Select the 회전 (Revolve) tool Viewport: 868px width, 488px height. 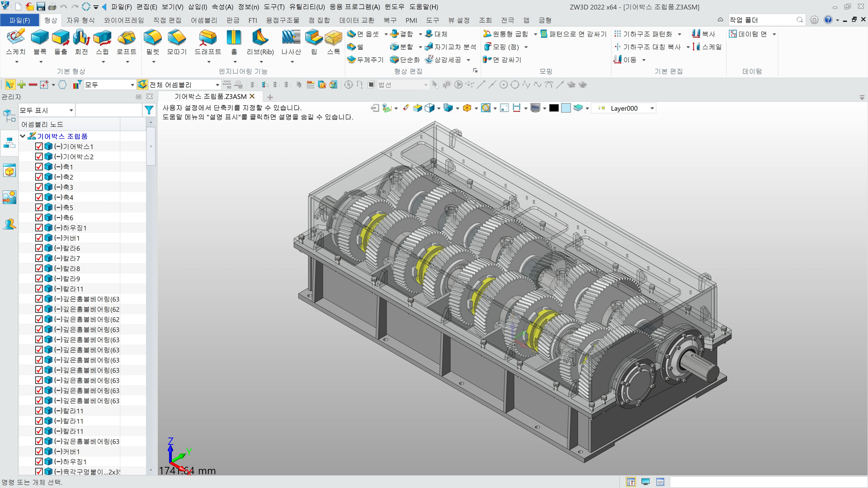pos(81,38)
